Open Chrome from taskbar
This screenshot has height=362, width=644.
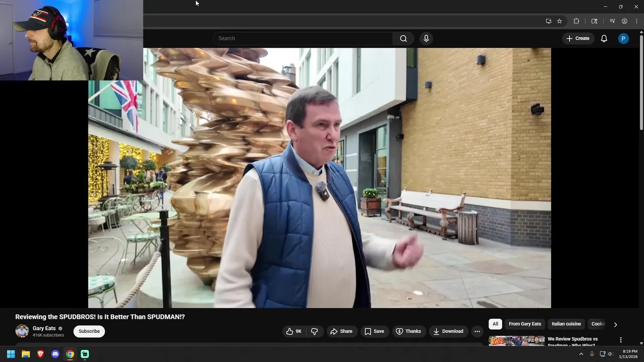[x=70, y=354]
